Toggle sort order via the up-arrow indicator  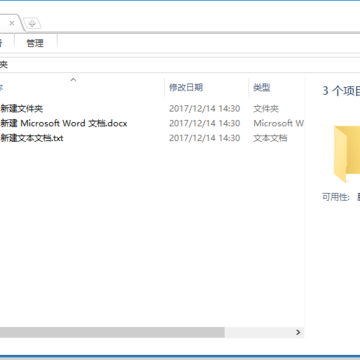73,80
